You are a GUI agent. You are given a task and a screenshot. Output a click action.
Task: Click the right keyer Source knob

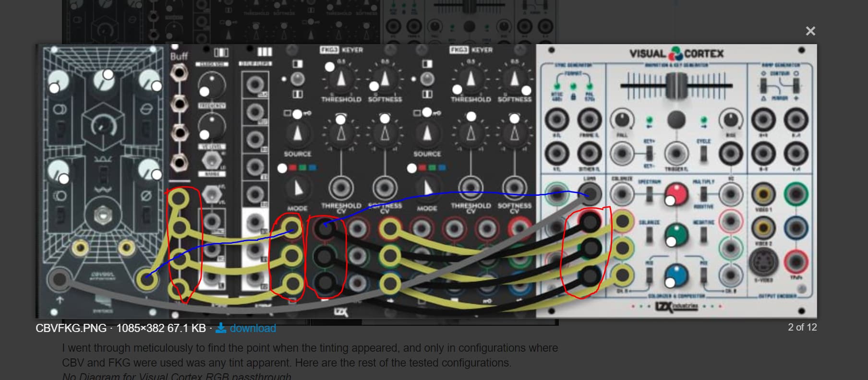tap(427, 133)
